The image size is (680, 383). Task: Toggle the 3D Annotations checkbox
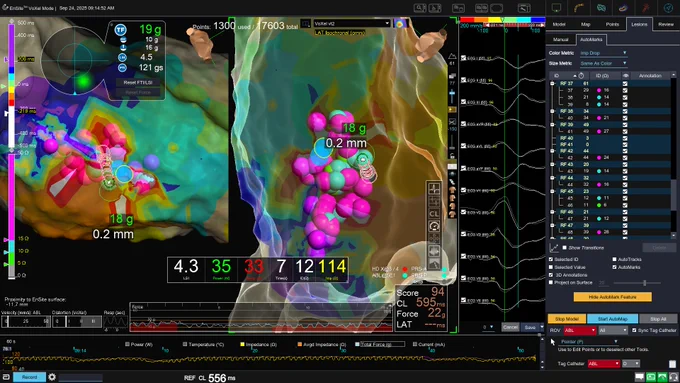[551, 275]
